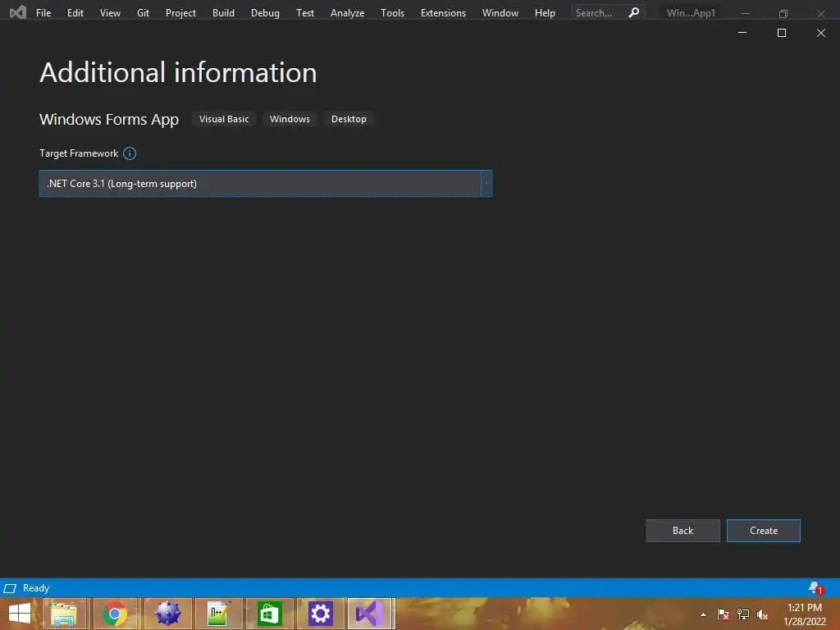
Task: Click the Back button
Action: (x=683, y=531)
